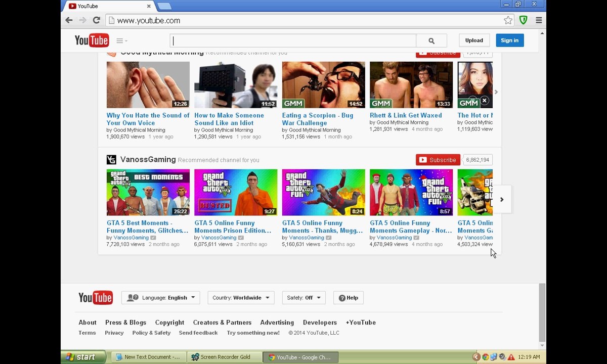Click into the YouTube search field
This screenshot has height=364, width=607.
[293, 40]
